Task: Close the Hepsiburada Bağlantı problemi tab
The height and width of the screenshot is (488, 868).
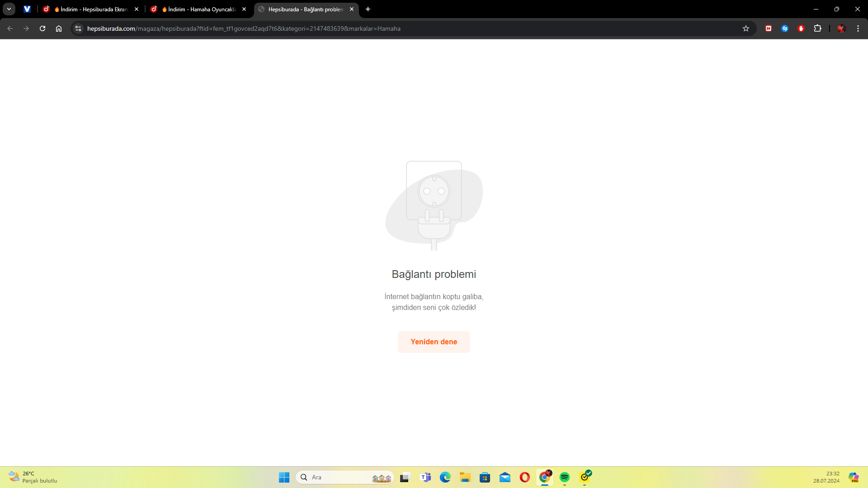Action: click(352, 9)
